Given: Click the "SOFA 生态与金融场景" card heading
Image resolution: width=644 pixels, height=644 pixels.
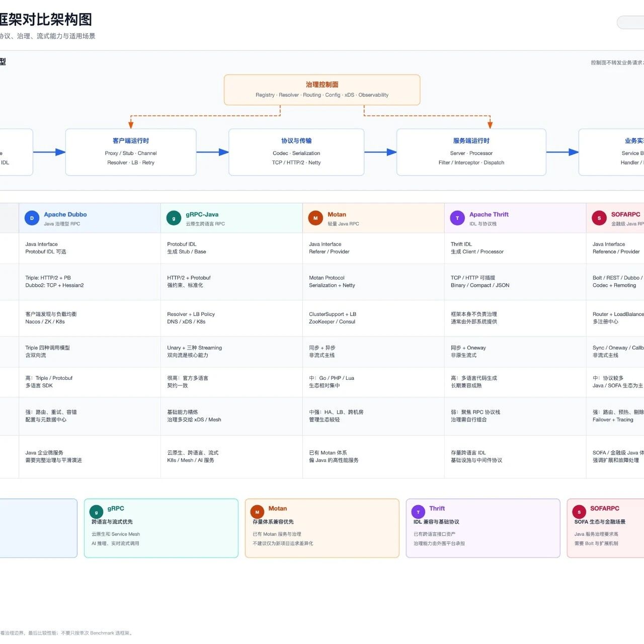Looking at the screenshot, I should pyautogui.click(x=600, y=522).
